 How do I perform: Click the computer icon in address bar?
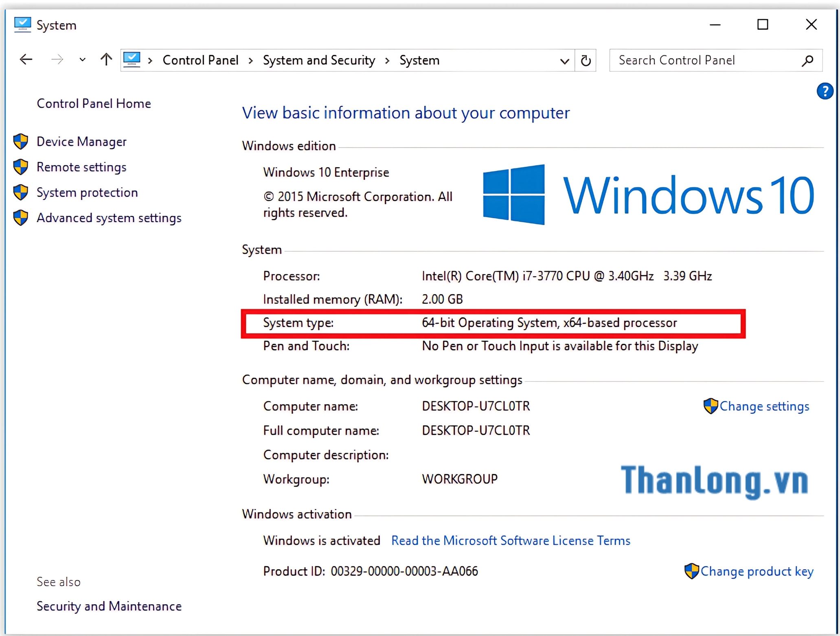pos(132,60)
